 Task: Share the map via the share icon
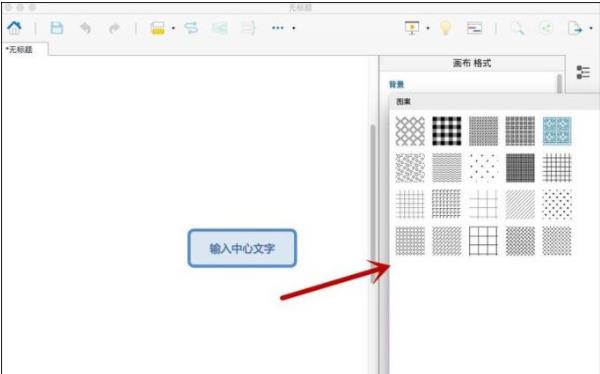(x=546, y=28)
